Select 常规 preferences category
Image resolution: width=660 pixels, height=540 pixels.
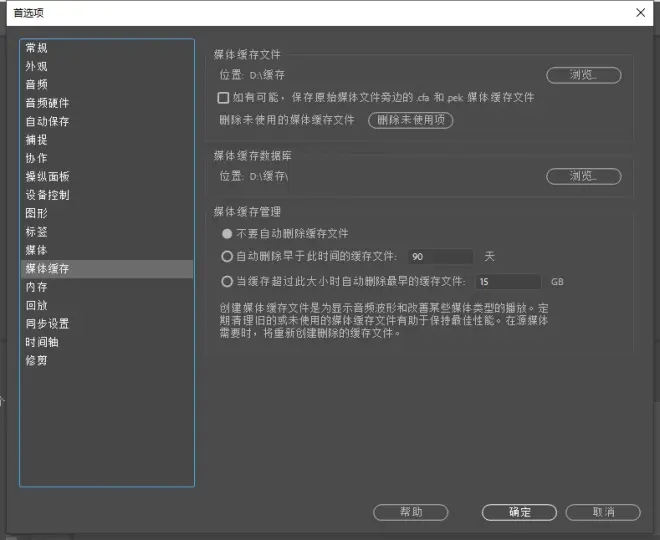point(107,48)
